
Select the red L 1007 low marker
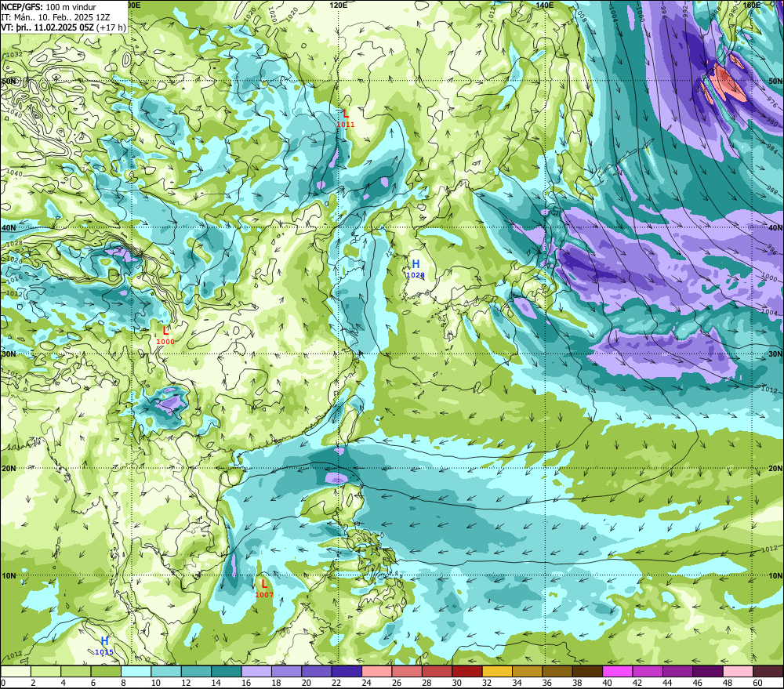(264, 589)
